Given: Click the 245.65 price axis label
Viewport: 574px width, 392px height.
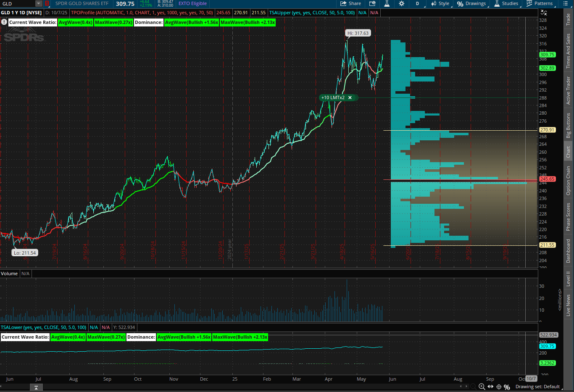Looking at the screenshot, I should pos(547,179).
